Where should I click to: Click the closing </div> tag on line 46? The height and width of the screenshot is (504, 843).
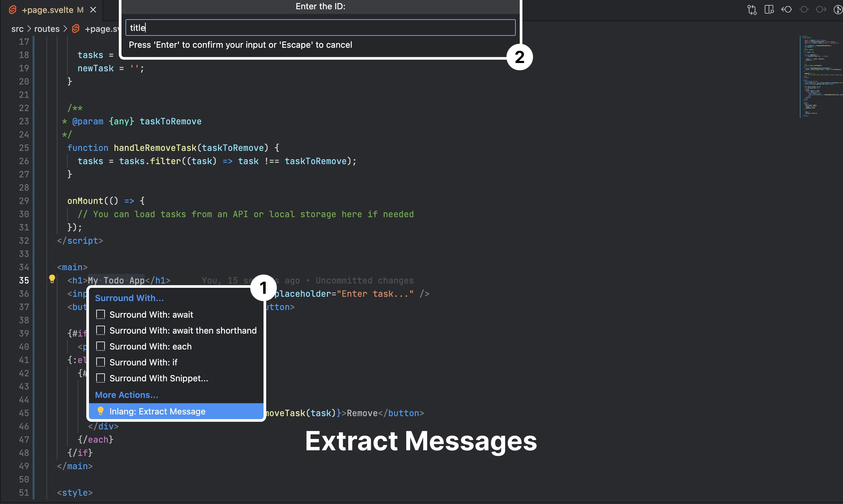coord(103,426)
